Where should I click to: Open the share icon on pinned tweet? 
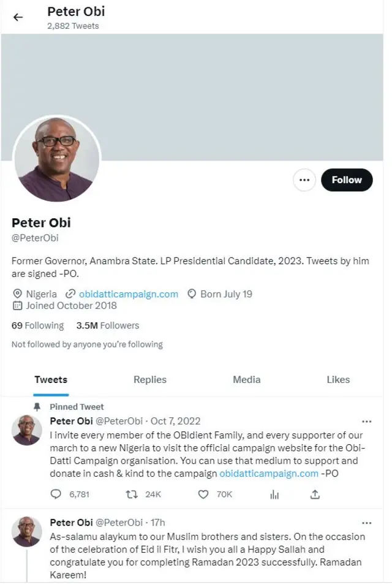314,494
